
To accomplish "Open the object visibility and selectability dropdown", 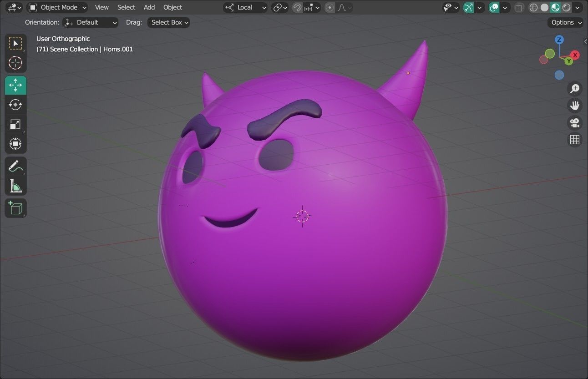I will pos(451,7).
